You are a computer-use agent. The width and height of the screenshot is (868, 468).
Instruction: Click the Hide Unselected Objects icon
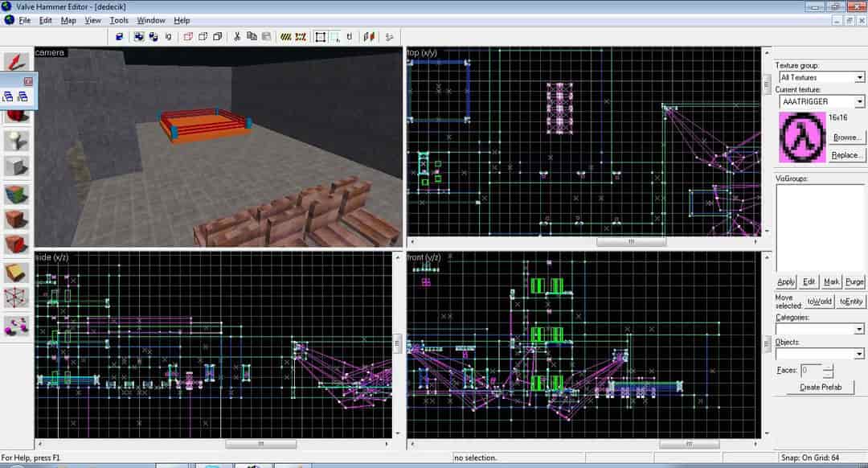click(203, 36)
